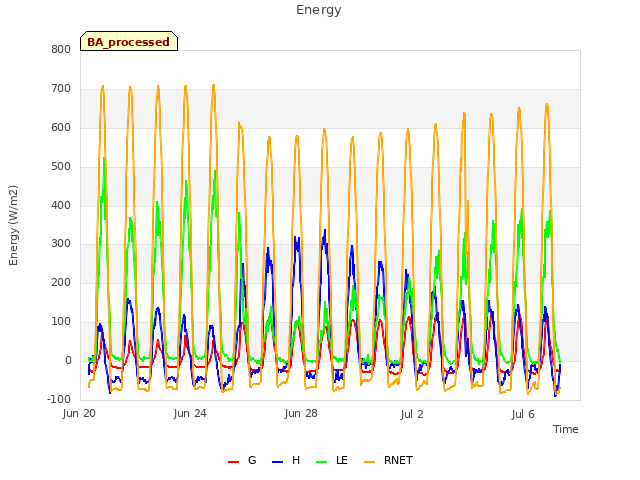
Task: Click the 100 y-axis label
Action: coord(61,322)
